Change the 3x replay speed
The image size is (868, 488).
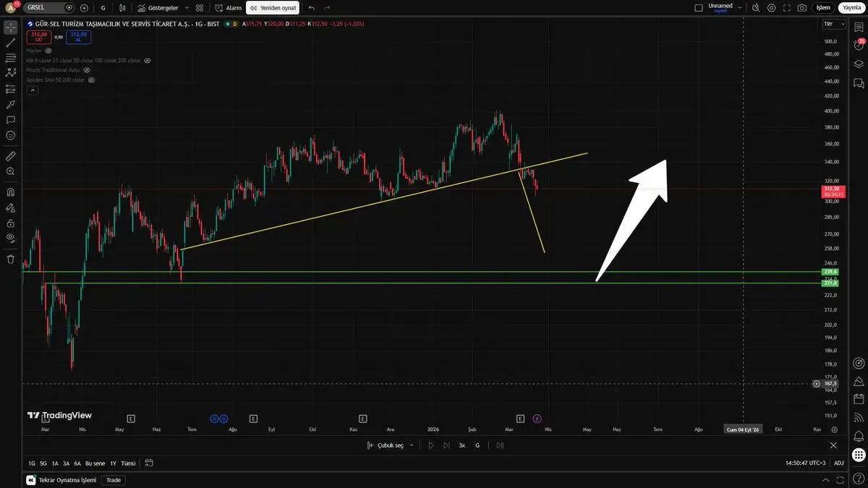coord(462,445)
